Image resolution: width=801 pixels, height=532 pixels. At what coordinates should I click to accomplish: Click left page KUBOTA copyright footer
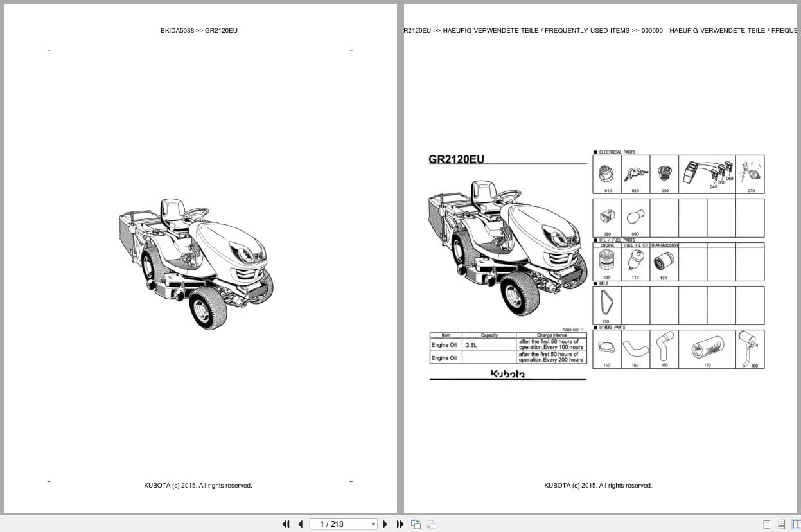pos(198,486)
